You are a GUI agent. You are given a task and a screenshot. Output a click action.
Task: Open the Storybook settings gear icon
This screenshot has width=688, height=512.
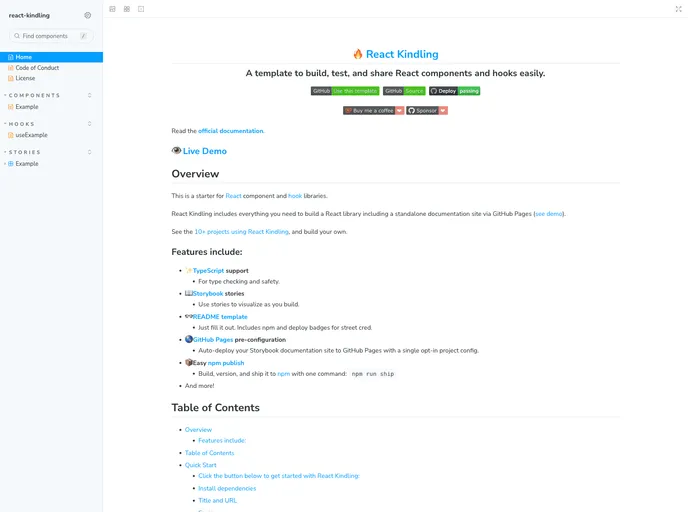pyautogui.click(x=88, y=15)
